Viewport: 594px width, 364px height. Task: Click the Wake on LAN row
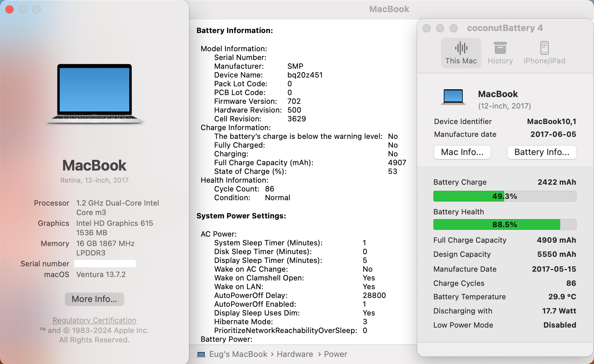(x=295, y=286)
